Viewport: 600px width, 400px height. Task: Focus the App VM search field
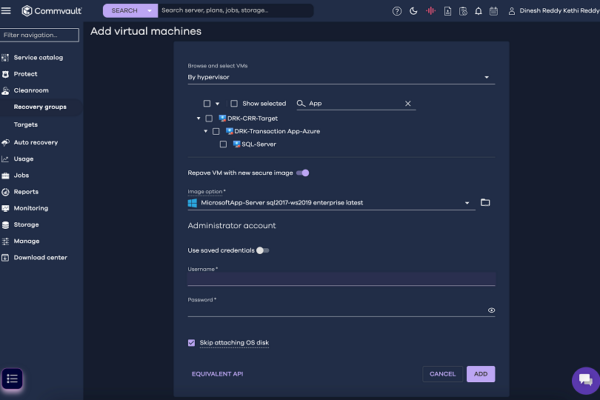[x=355, y=103]
